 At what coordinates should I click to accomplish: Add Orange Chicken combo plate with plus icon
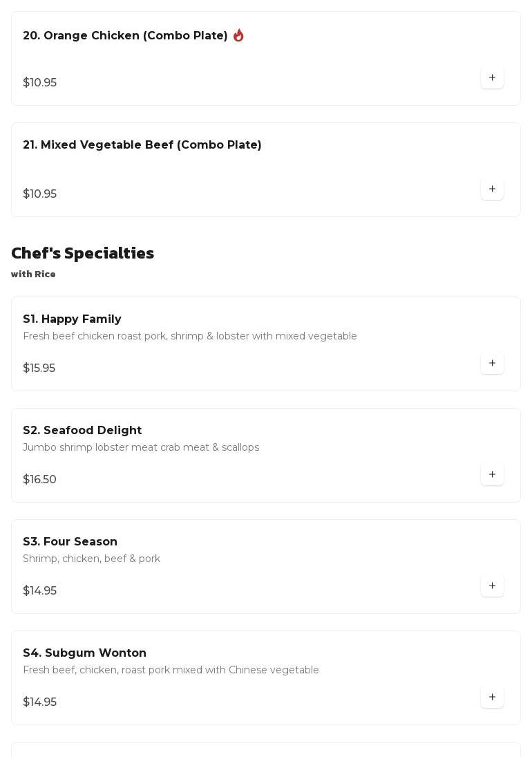(x=492, y=78)
